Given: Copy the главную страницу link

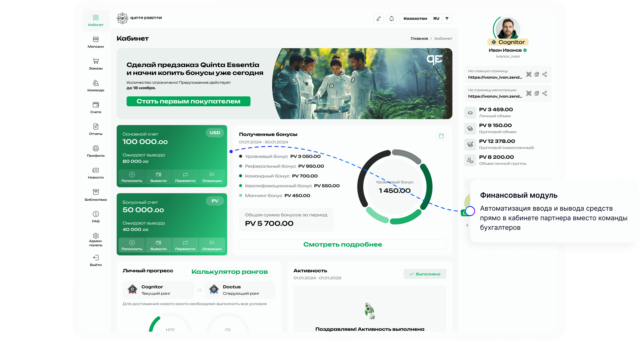Looking at the screenshot, I should pyautogui.click(x=537, y=74).
